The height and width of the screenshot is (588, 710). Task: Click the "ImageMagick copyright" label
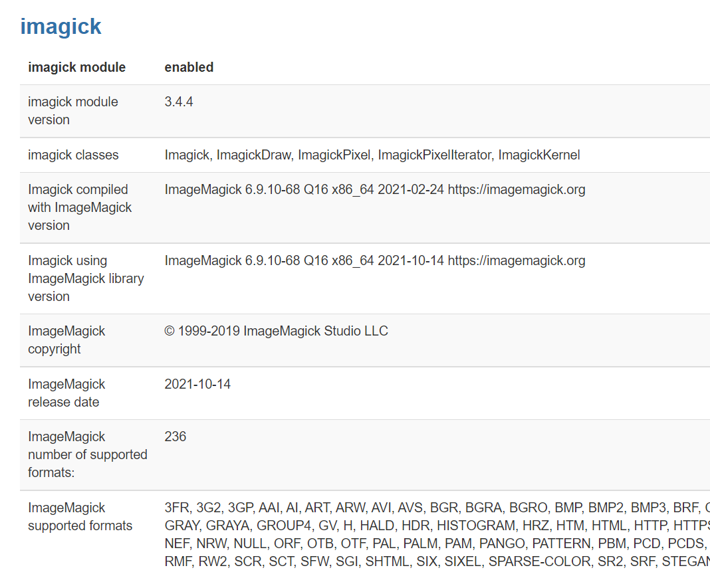tap(66, 340)
